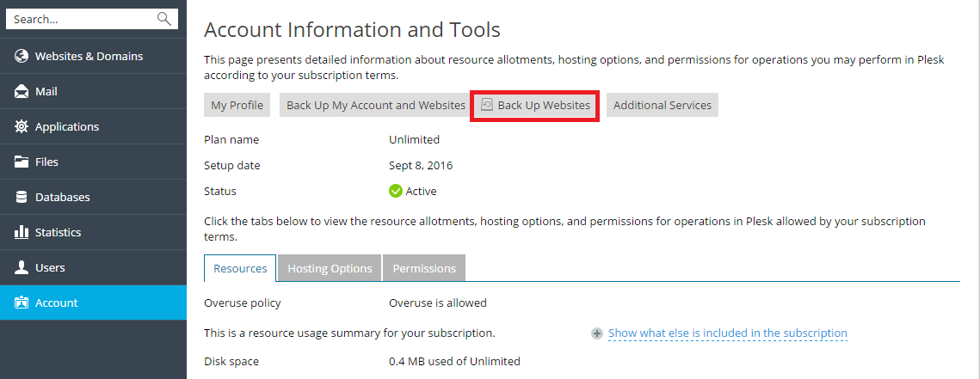This screenshot has width=980, height=379.
Task: Open the Permissions tab
Action: [x=424, y=268]
